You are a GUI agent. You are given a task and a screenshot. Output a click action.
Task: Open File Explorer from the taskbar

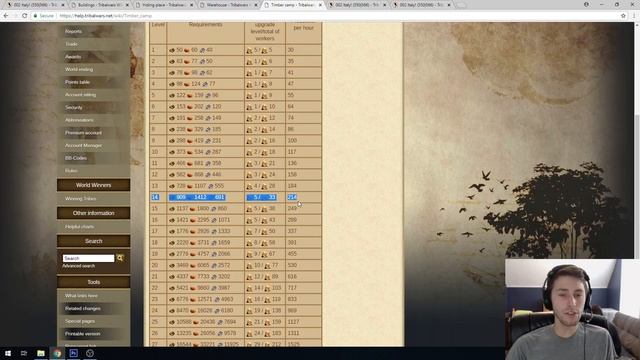(x=41, y=353)
